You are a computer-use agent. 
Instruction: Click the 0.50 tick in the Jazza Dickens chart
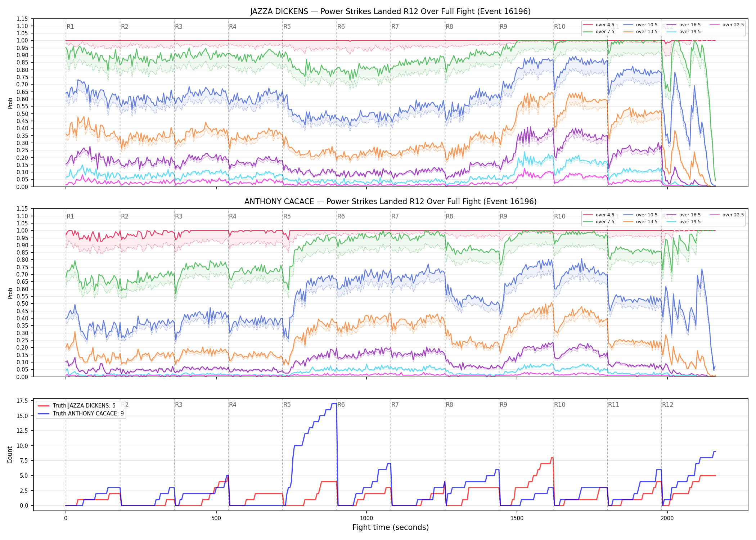tap(22, 114)
